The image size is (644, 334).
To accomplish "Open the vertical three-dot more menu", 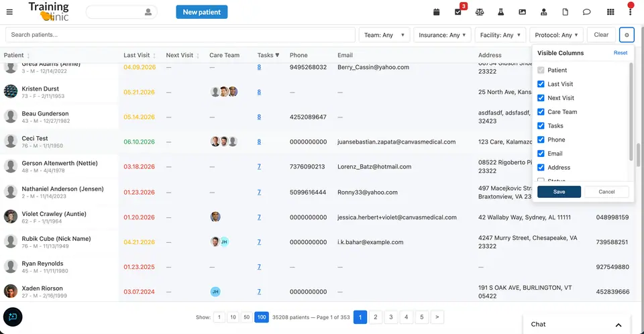I will point(630,12).
